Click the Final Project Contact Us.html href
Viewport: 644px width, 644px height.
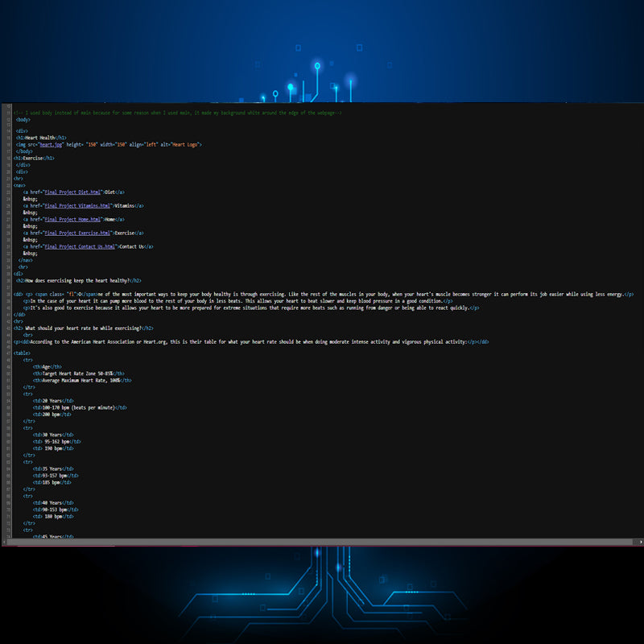tap(80, 246)
